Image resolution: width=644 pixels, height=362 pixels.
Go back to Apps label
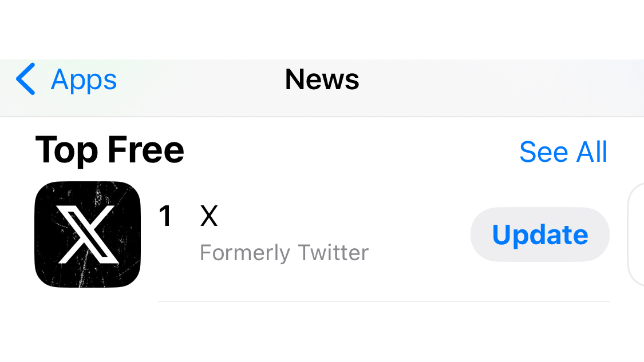click(84, 79)
